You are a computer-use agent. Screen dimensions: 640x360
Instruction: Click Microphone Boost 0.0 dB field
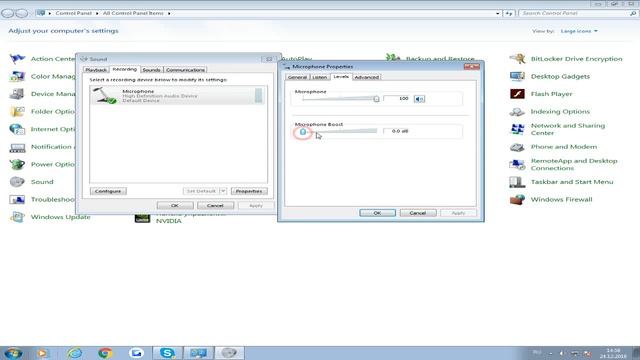(396, 131)
